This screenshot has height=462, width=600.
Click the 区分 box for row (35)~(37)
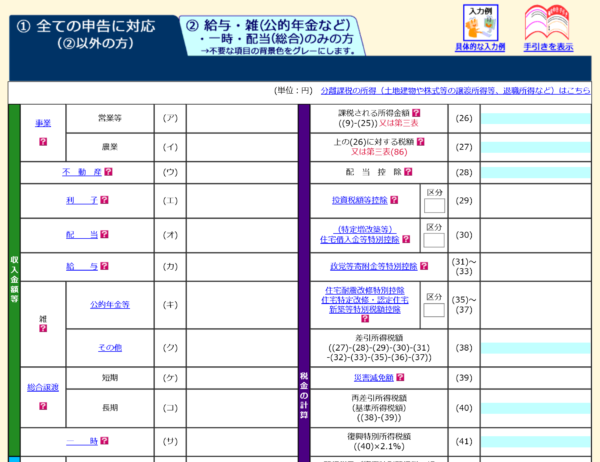434,310
